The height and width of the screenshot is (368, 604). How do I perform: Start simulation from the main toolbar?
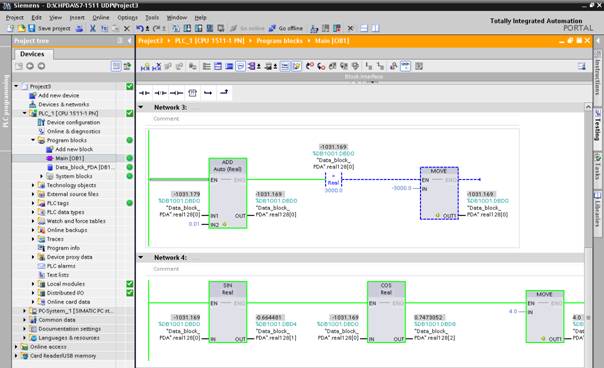pos(210,28)
